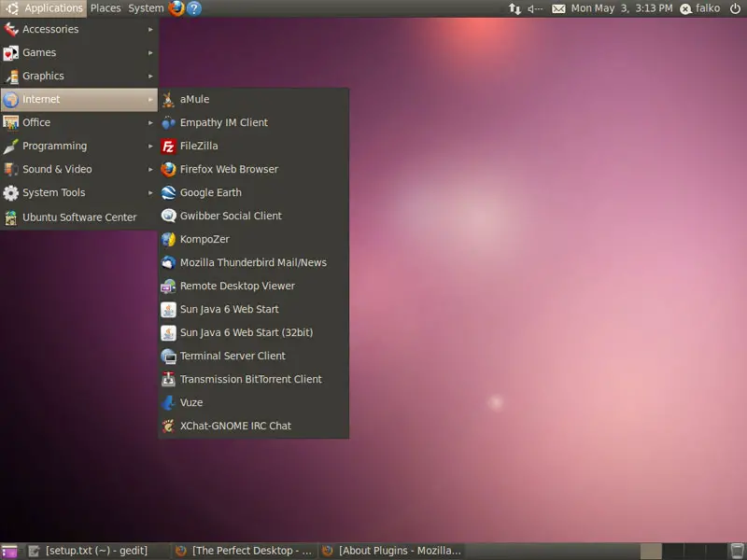Open XChat-GNOME IRC Chat
The image size is (747, 560).
[x=253, y=426]
